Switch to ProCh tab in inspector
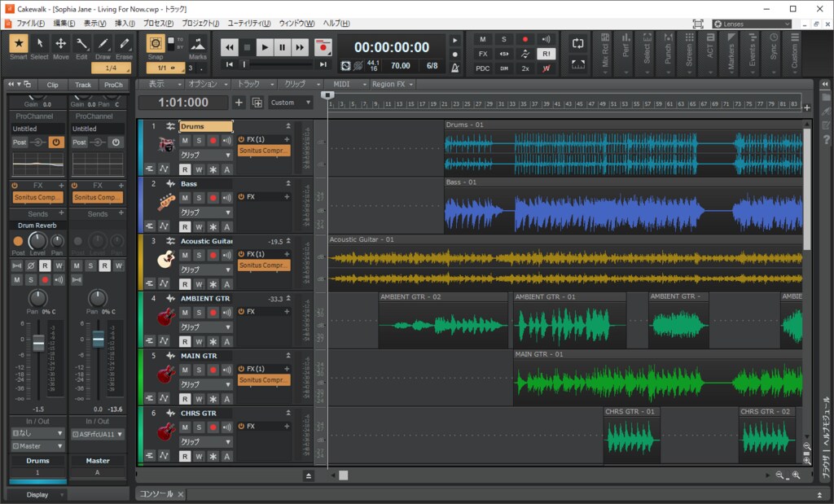Viewport: 834px width, 504px height. (113, 85)
